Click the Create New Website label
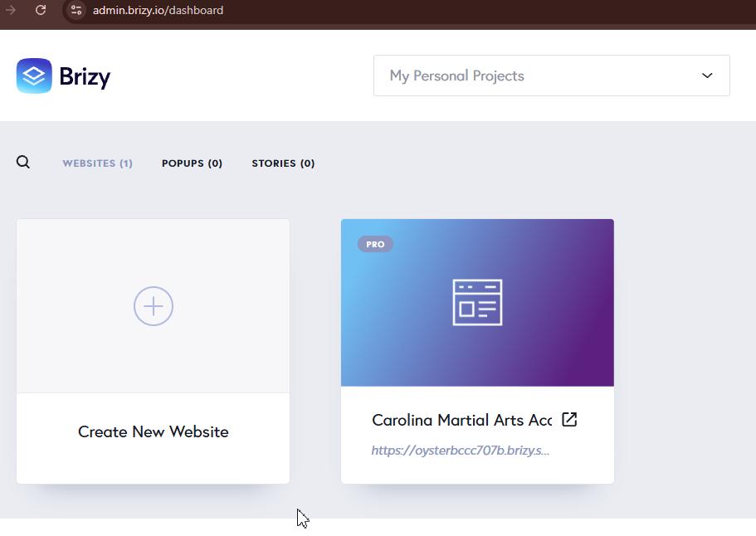Screen dimensions: 756x536 [x=154, y=431]
